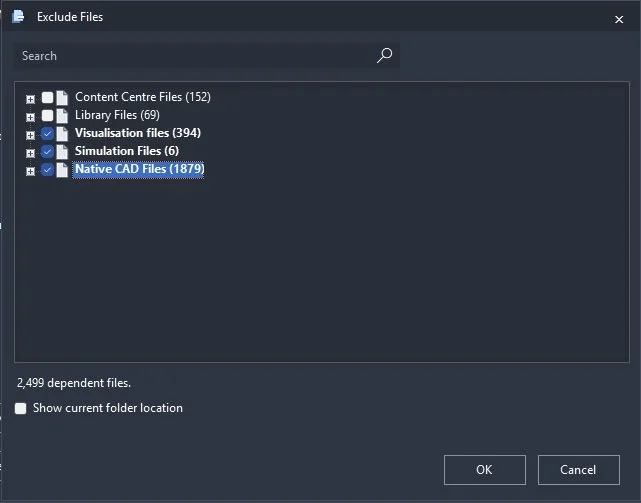Screen dimensions: 641x503
Task: Uncheck the Visualisation files checkbox
Action: [47, 133]
